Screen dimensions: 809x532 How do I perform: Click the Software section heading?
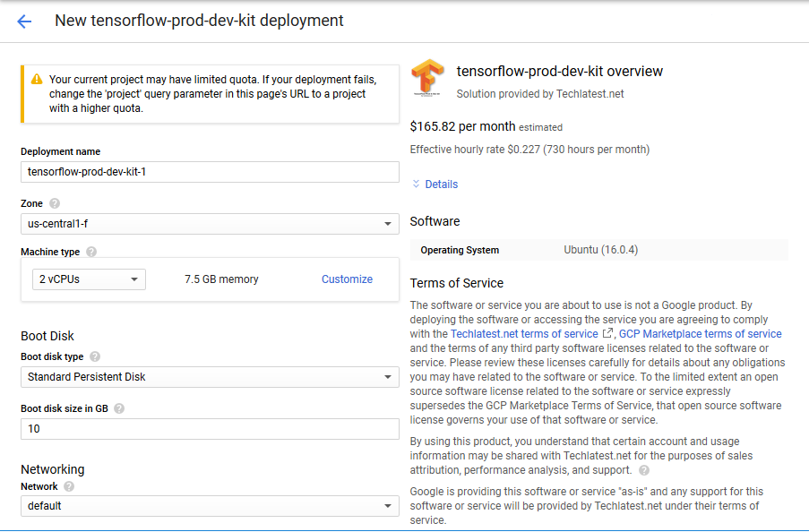(435, 221)
